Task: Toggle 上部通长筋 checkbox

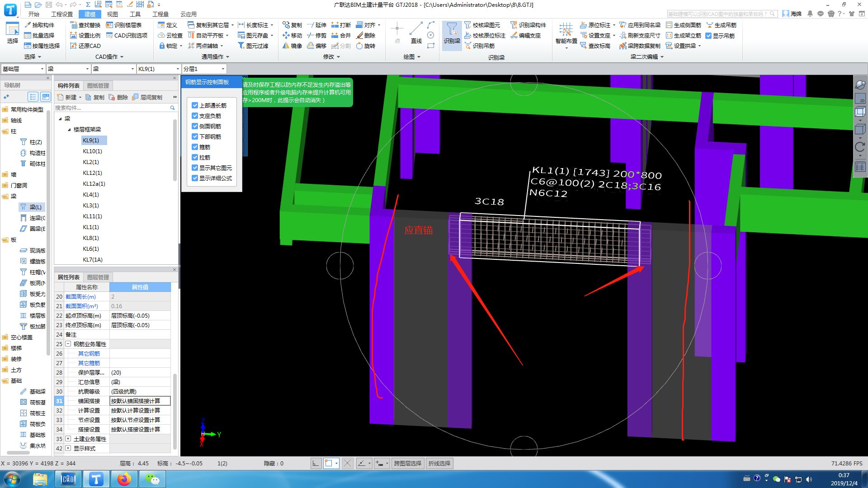Action: (x=195, y=105)
